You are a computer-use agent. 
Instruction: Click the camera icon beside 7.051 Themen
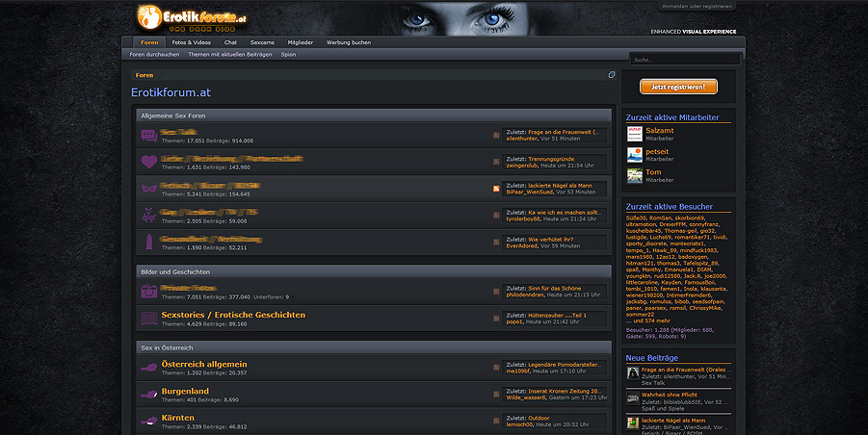pos(149,291)
